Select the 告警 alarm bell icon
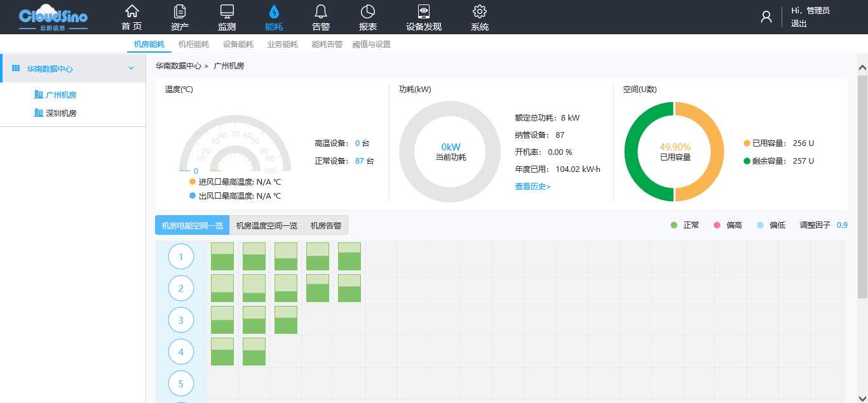Screen dimensions: 868x403 (x=321, y=12)
